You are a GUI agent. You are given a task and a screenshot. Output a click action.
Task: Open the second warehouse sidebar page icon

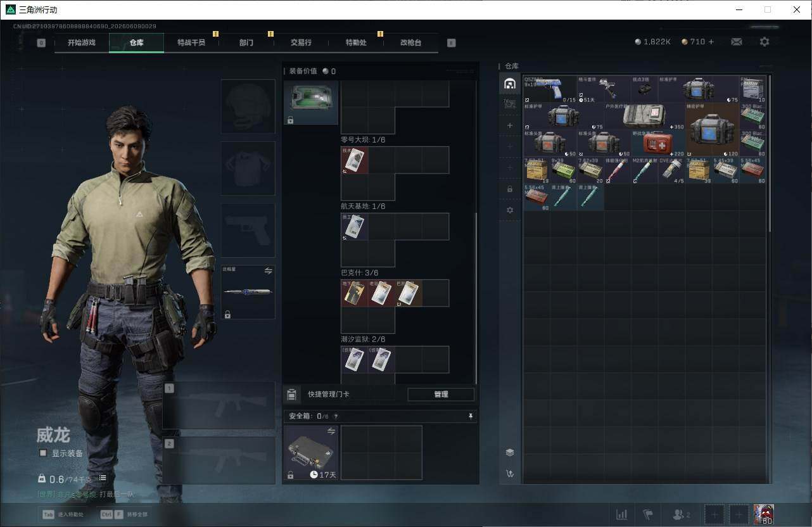(x=510, y=105)
